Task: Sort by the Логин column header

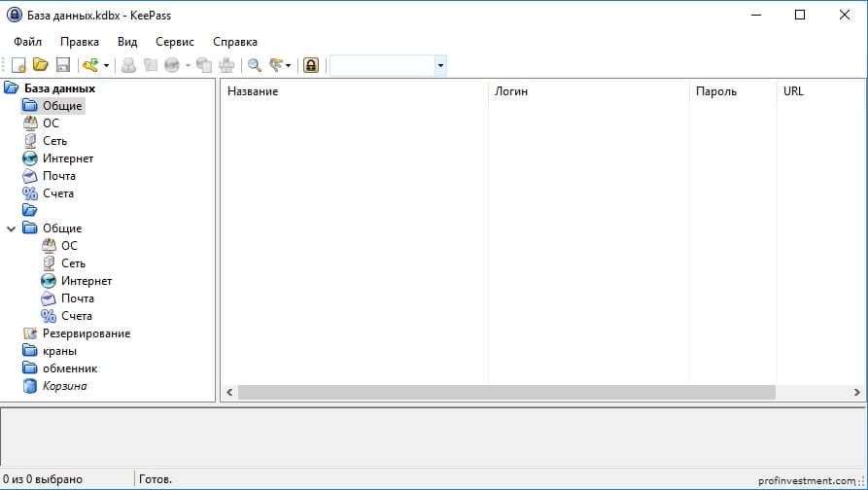Action: point(589,91)
